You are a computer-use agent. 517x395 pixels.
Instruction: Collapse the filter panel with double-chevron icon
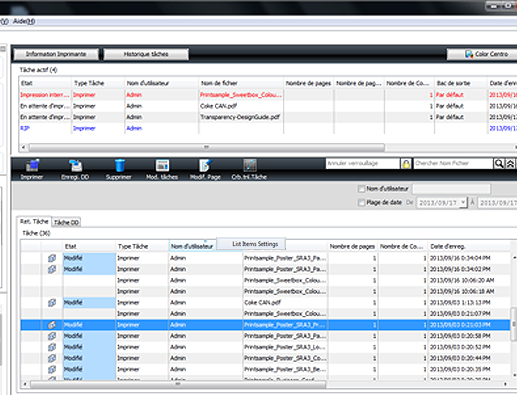[x=510, y=163]
